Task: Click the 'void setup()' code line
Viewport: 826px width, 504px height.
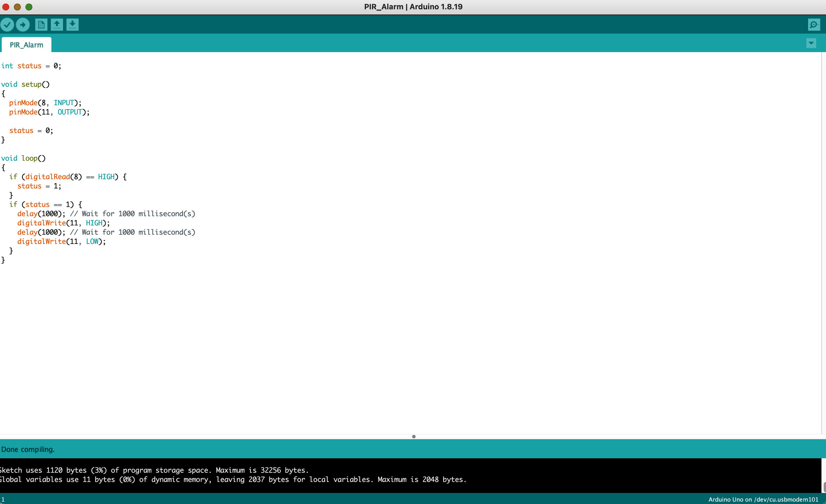Action: click(25, 84)
